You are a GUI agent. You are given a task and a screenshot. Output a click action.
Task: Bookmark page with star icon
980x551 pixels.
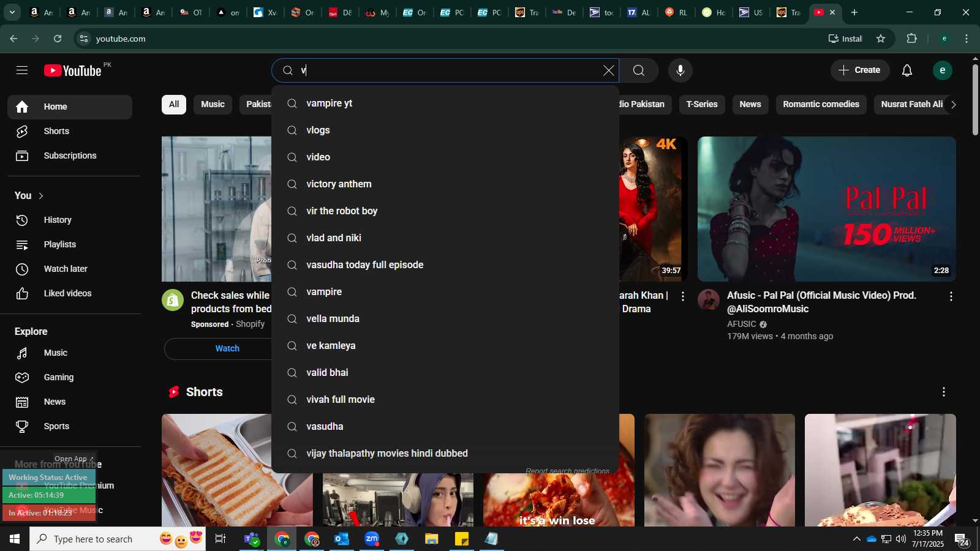(881, 39)
